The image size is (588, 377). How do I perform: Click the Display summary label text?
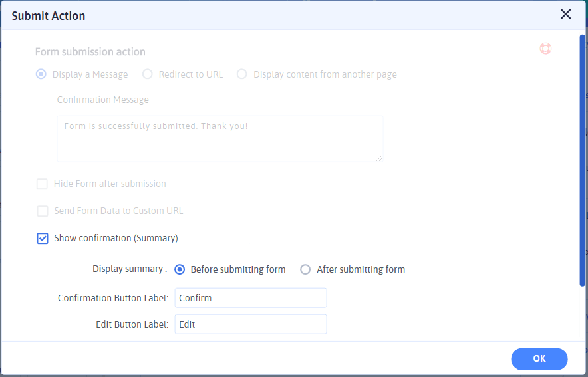129,269
